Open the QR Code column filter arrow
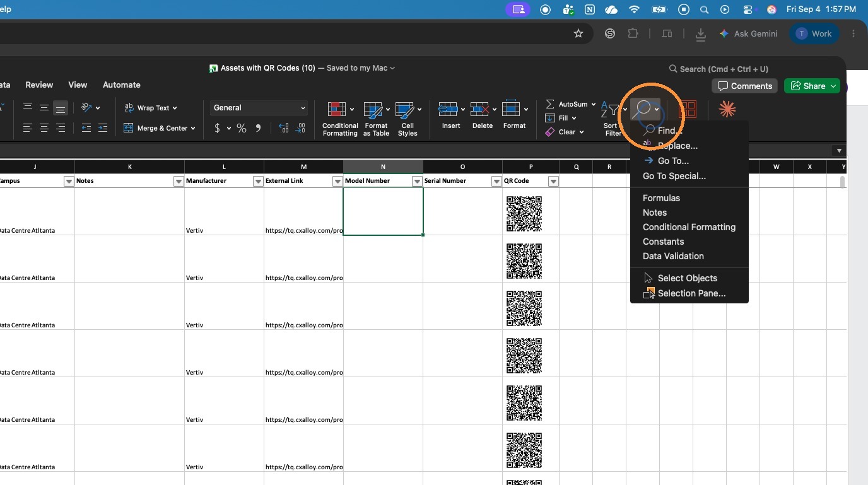The height and width of the screenshot is (485, 868). coord(553,181)
